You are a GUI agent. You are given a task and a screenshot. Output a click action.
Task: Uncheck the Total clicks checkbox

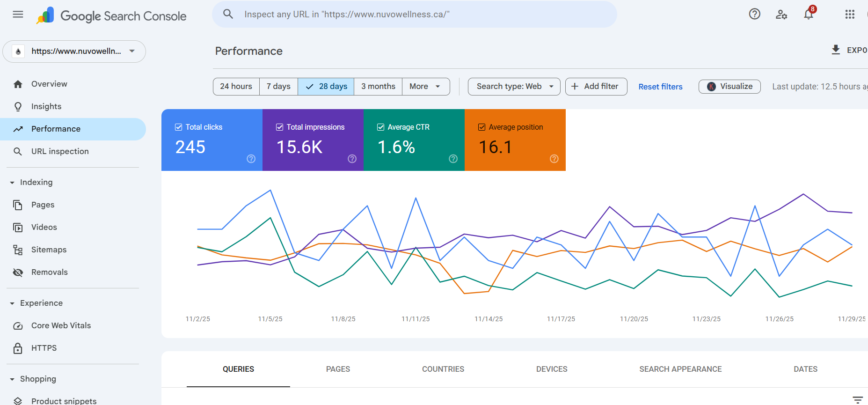pyautogui.click(x=178, y=127)
